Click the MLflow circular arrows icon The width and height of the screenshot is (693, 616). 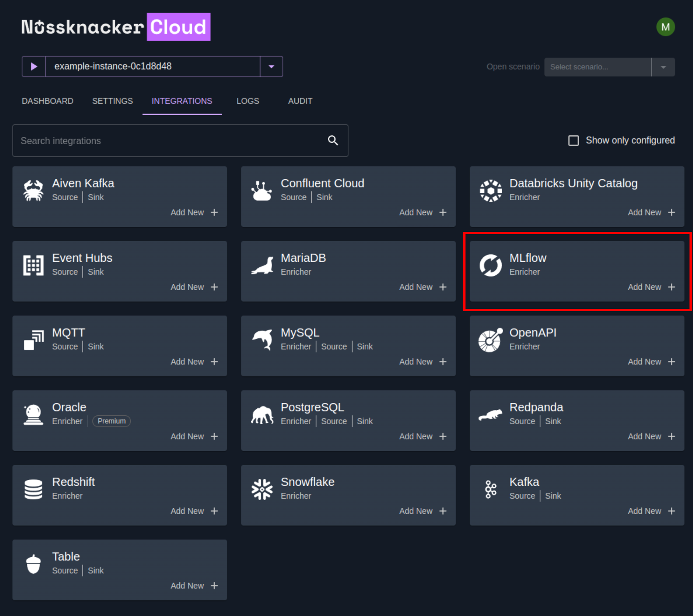[490, 265]
